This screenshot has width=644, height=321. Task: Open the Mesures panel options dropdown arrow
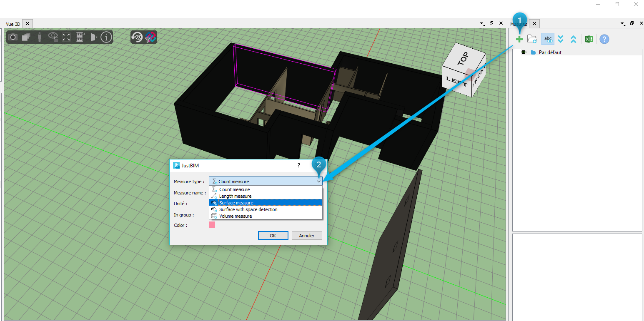click(623, 24)
